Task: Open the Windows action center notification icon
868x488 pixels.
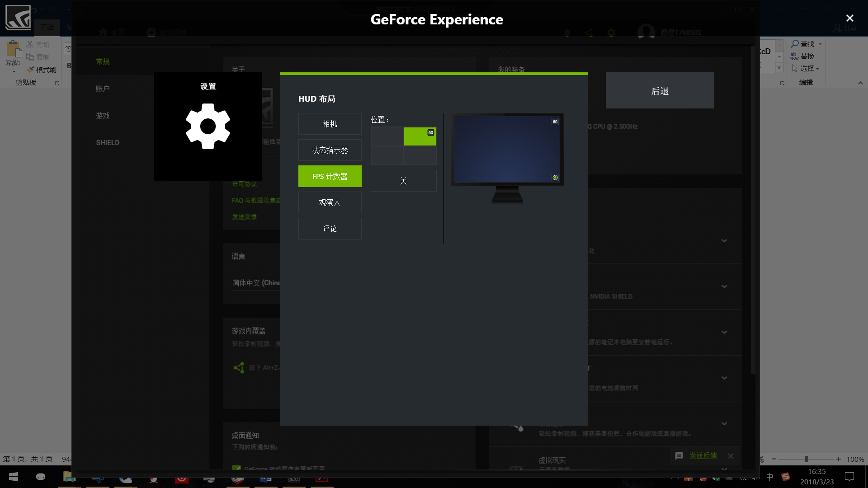Action: 849,477
